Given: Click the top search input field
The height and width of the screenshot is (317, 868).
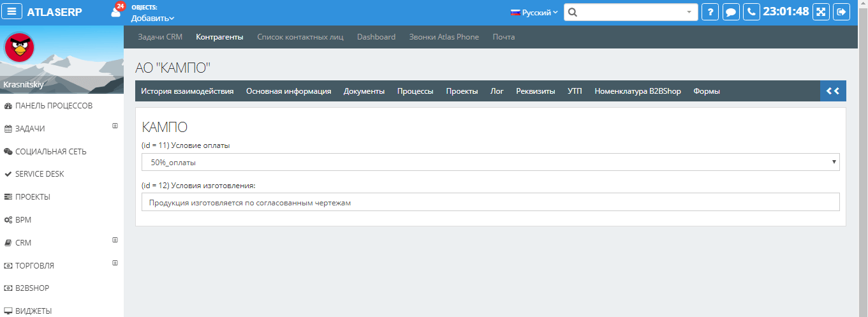Looking at the screenshot, I should (631, 12).
